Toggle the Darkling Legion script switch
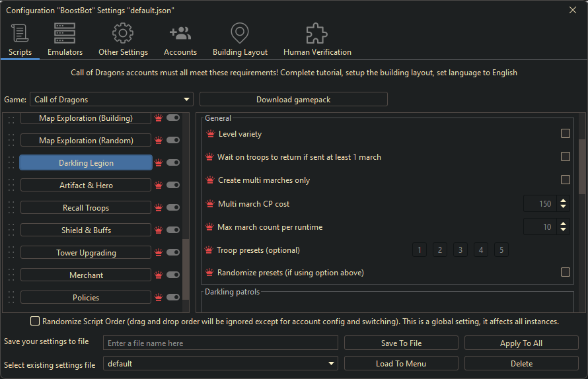The height and width of the screenshot is (379, 588). 173,162
